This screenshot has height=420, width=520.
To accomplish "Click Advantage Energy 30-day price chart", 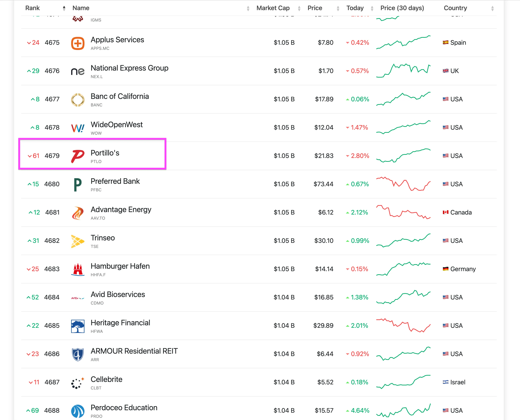I will coord(403,212).
